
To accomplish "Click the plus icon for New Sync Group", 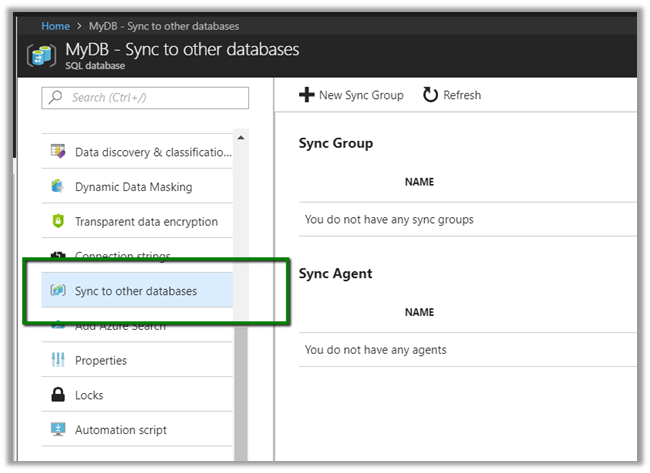I will [307, 95].
